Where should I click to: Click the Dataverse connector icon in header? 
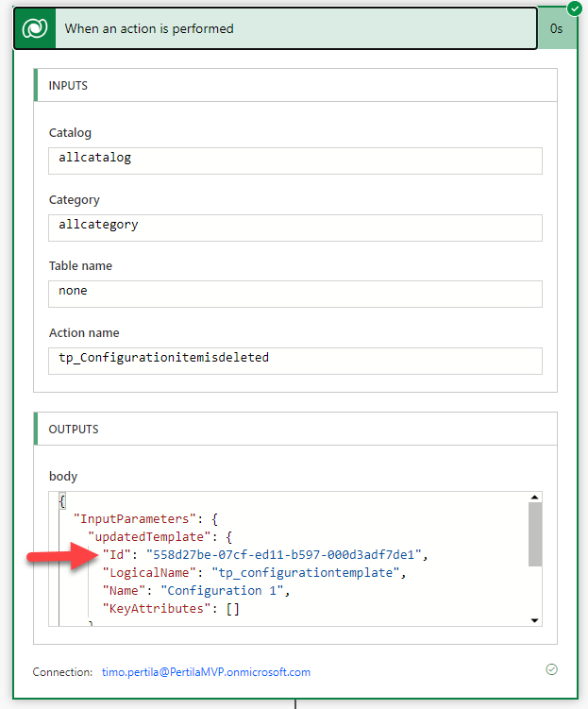pos(37,28)
